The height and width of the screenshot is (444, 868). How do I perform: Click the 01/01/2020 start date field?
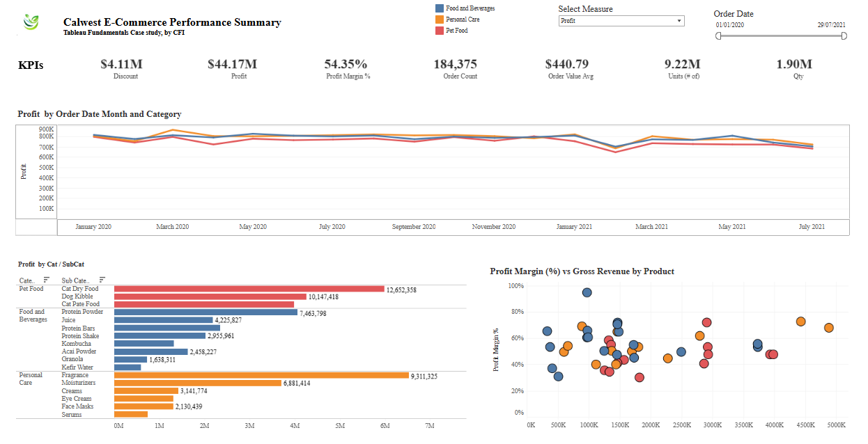[x=729, y=25]
